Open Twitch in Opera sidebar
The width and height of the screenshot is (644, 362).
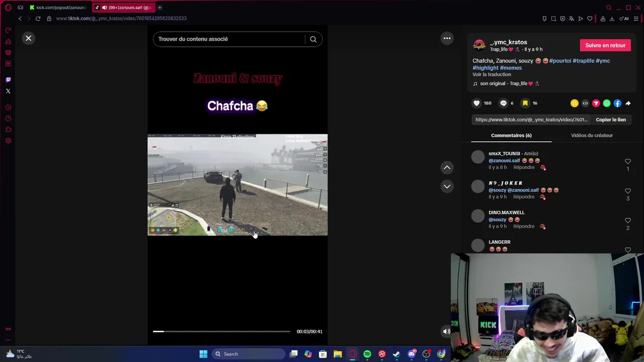[x=8, y=80]
